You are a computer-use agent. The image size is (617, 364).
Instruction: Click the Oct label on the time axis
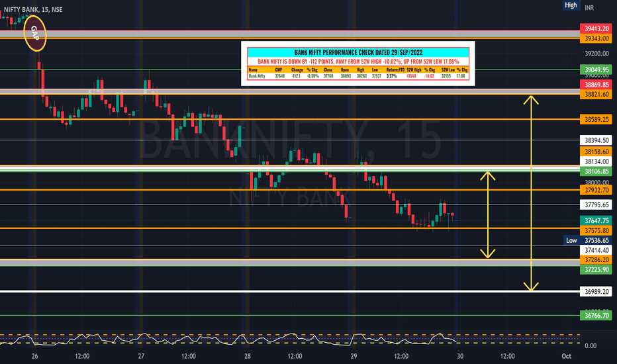point(566,356)
